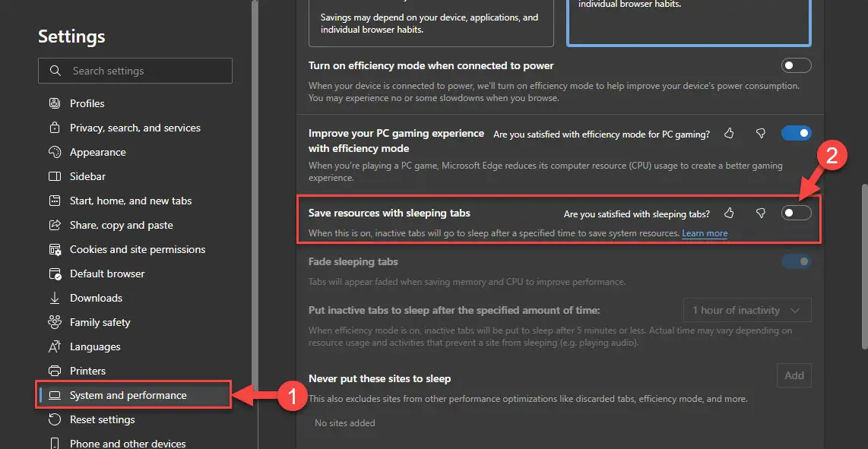868x449 pixels.
Task: Click the Default browser icon in the sidebar
Action: 54,274
